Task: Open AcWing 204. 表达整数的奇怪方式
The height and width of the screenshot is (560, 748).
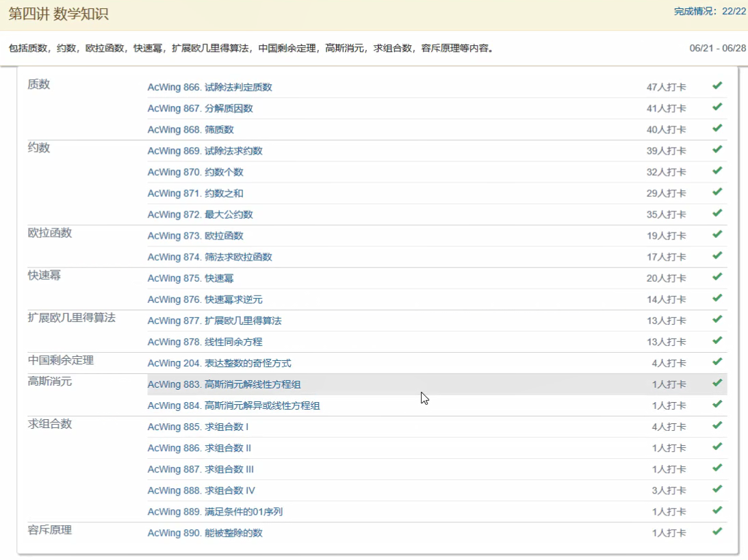Action: [x=219, y=363]
